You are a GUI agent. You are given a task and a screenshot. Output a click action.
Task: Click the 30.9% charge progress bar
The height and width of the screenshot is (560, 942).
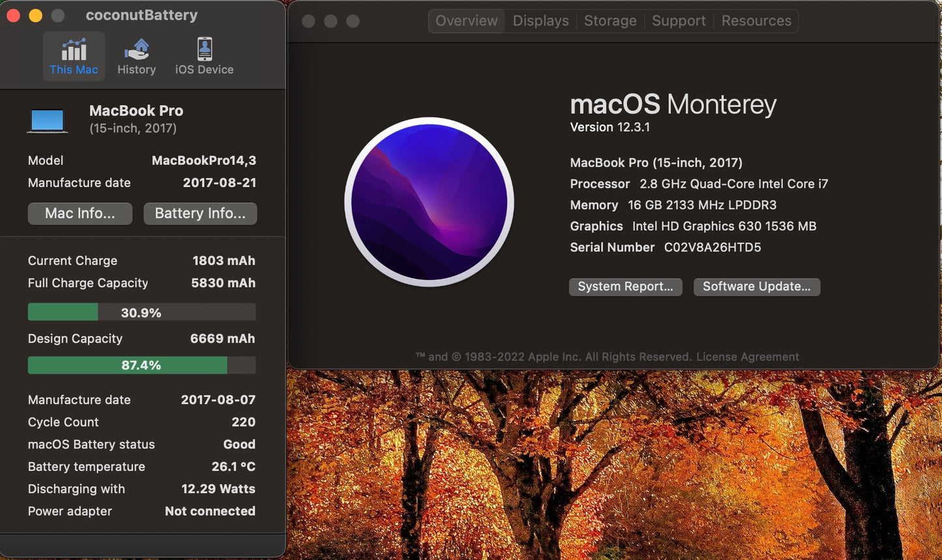pos(141,312)
